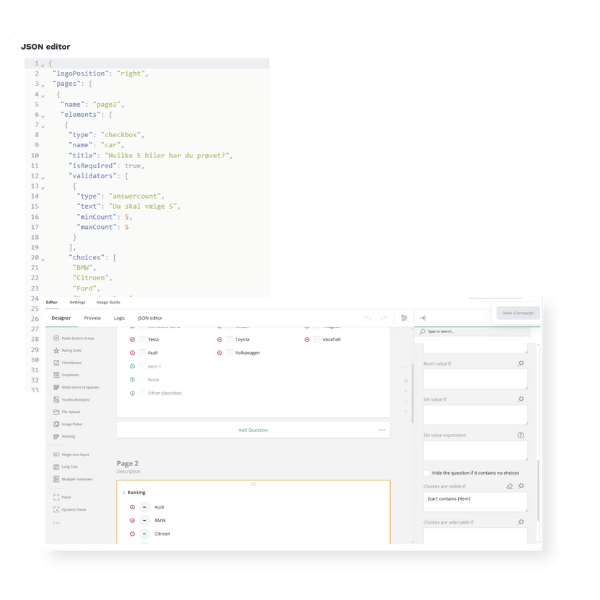
Task: Open help for Set value expression
Action: tap(521, 435)
